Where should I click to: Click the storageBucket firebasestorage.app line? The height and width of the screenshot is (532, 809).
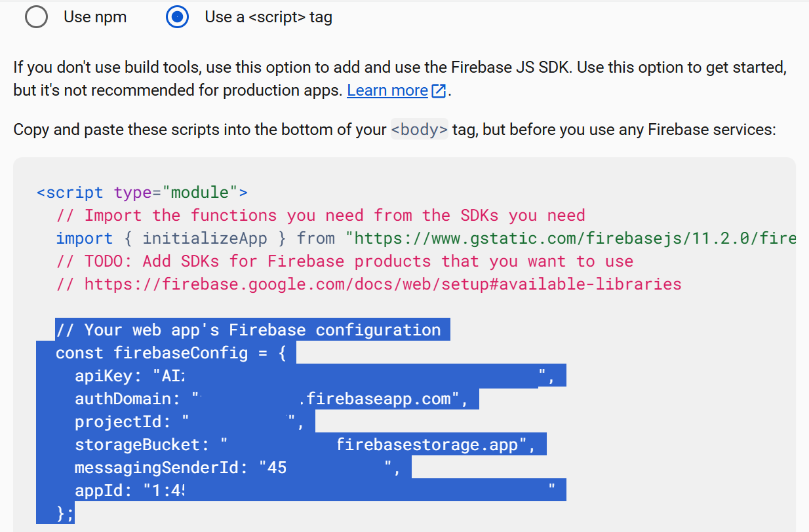[306, 445]
